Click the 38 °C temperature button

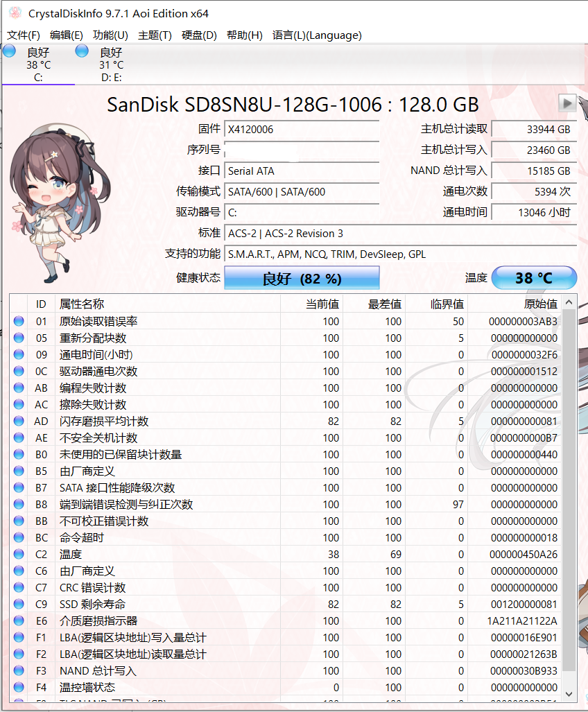(x=534, y=278)
